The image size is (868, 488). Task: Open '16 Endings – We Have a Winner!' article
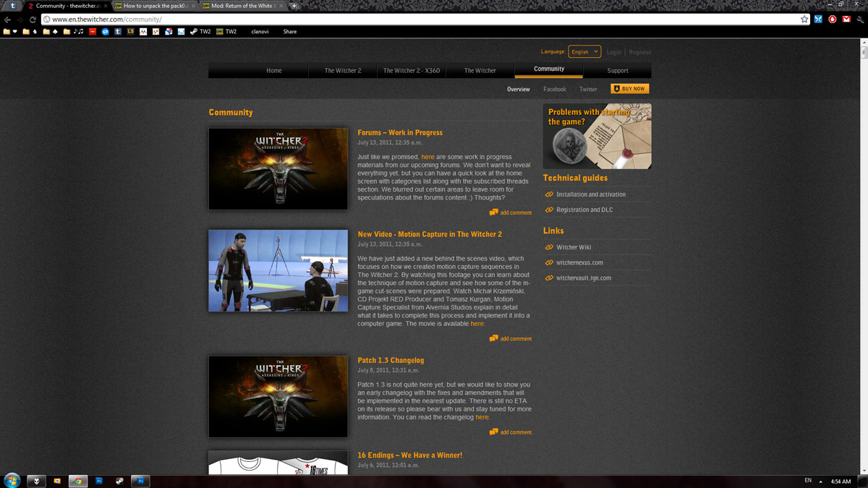[410, 455]
